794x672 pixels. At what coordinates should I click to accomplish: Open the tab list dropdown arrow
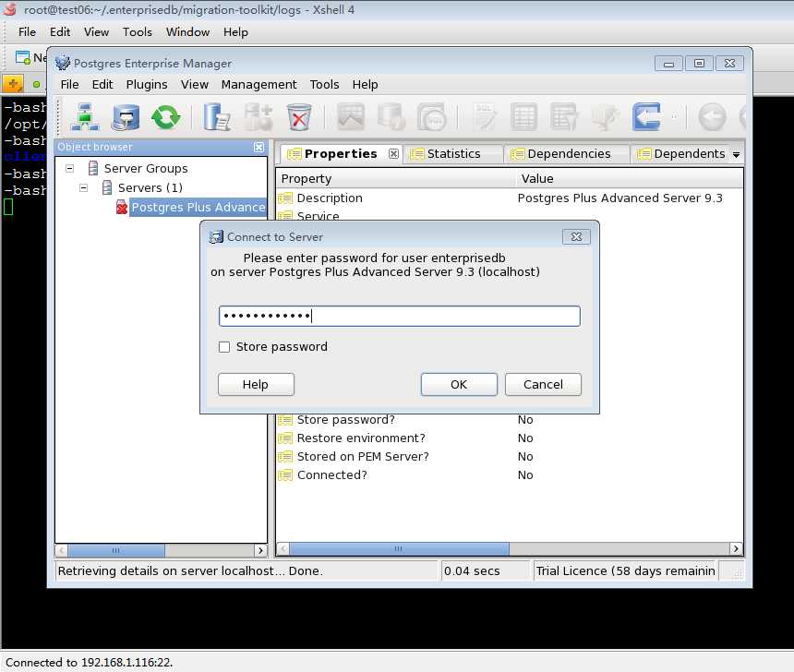[736, 154]
